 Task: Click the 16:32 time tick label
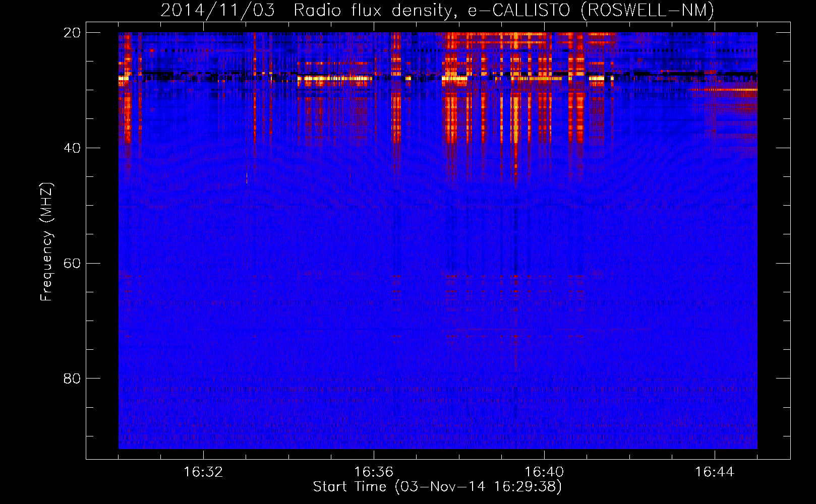[203, 472]
